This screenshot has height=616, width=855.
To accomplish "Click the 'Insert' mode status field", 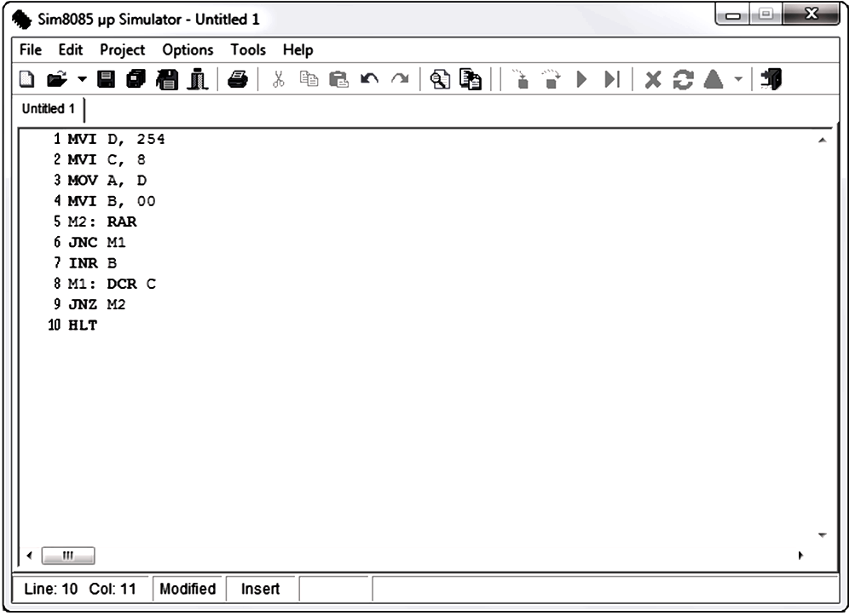I will point(260,590).
